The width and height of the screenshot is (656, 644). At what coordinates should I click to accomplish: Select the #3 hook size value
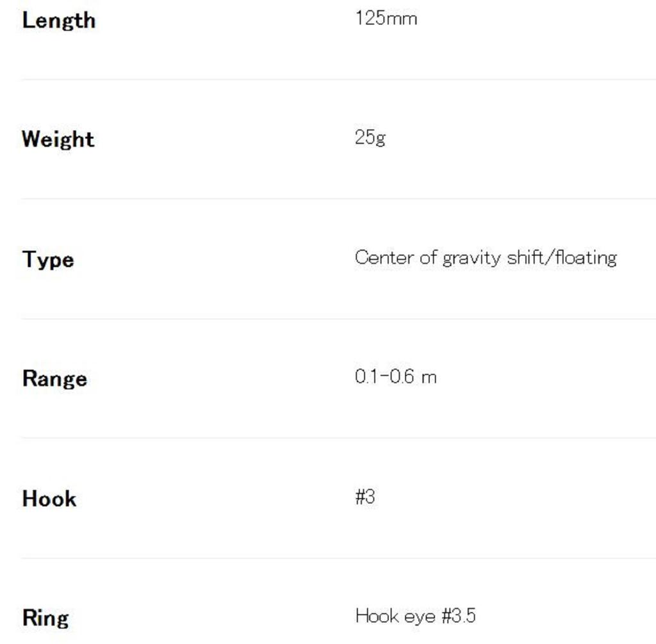click(x=365, y=496)
